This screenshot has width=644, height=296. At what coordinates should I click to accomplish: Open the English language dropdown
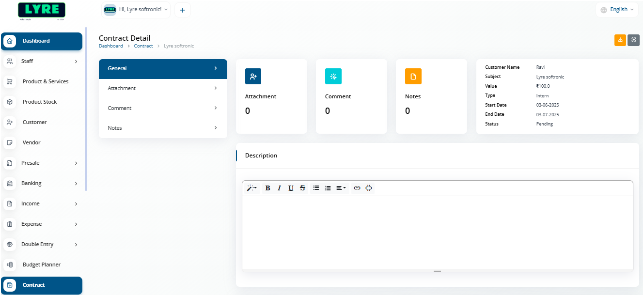pos(617,10)
